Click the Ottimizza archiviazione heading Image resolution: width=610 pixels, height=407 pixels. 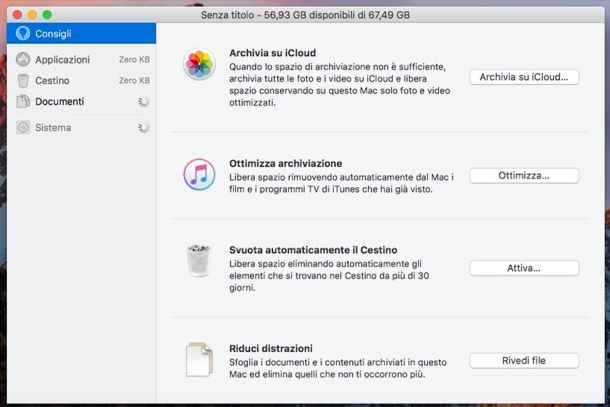286,163
